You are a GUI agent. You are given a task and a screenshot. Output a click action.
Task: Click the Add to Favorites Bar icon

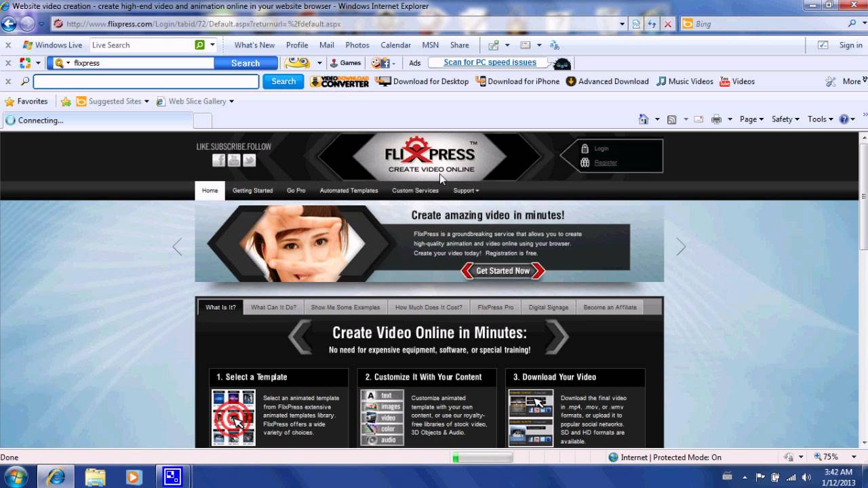[x=66, y=101]
